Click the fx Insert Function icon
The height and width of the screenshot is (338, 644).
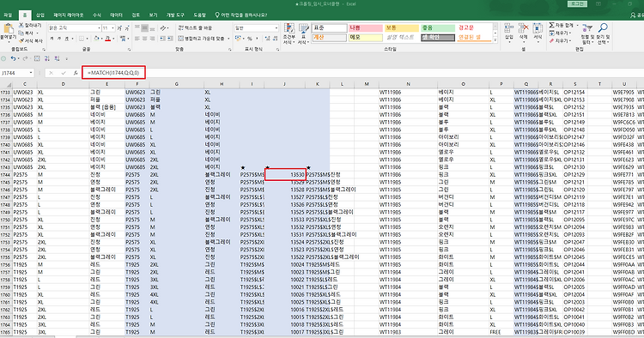pos(76,73)
